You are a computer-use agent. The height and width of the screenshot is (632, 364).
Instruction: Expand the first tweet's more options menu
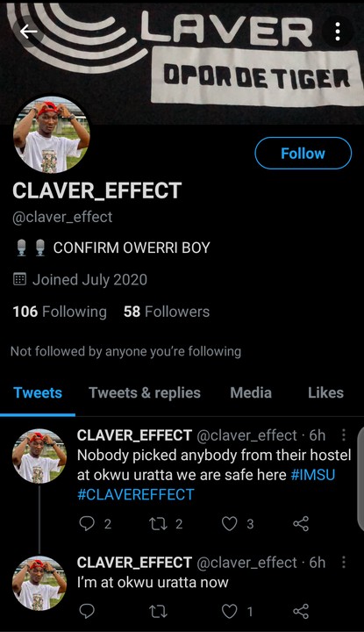click(x=344, y=434)
